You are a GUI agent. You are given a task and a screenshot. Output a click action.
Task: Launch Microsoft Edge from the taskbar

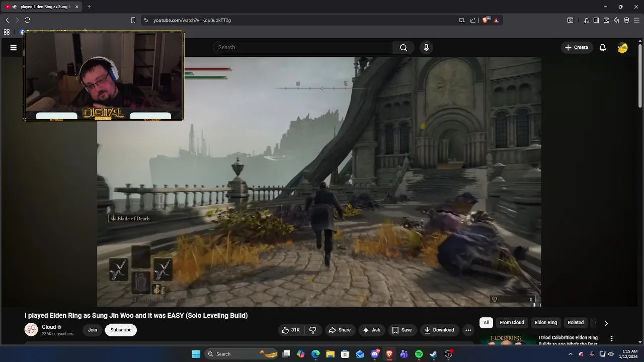(x=315, y=354)
